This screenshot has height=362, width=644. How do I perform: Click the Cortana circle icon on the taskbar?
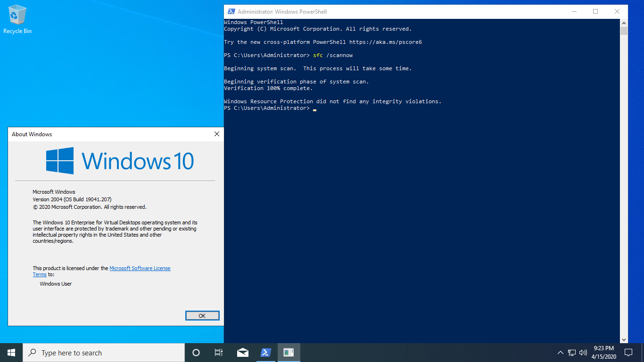click(x=196, y=353)
